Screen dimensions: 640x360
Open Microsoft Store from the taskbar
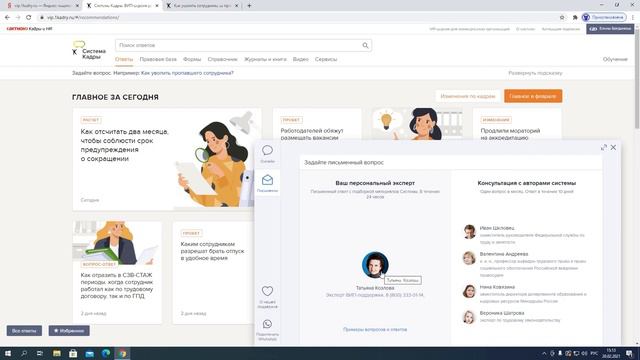coord(73,353)
